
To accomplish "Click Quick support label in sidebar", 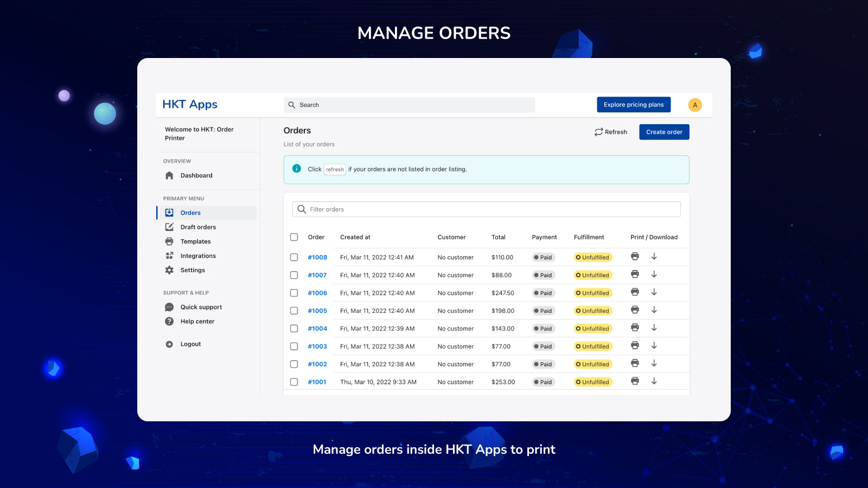I will [x=201, y=307].
